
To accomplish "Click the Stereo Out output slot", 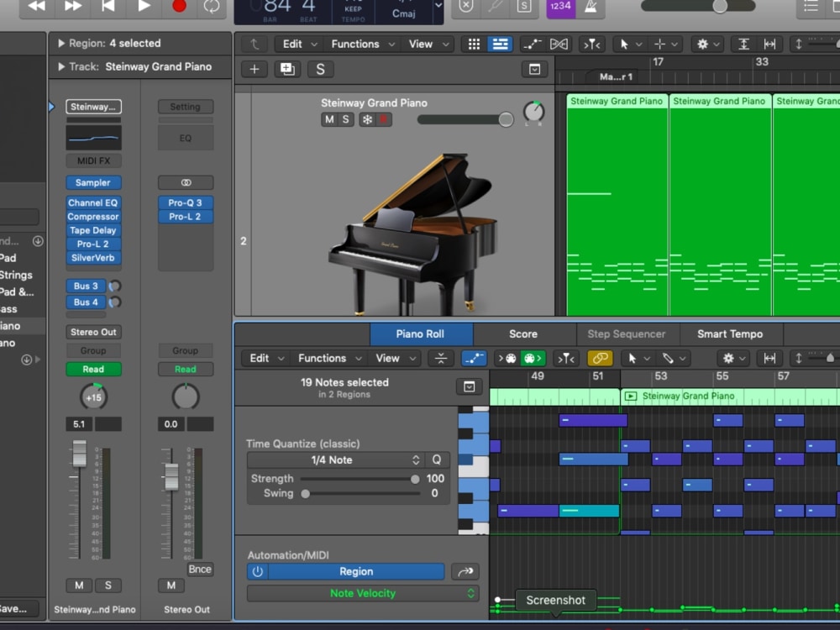I will coord(94,332).
